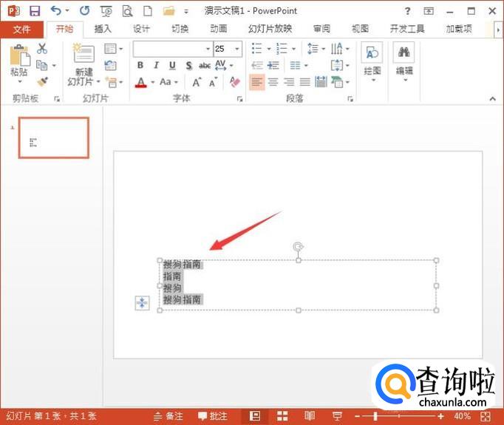Viewport: 504px width, 425px height.
Task: Click the 备注 button in status bar
Action: pyautogui.click(x=169, y=416)
